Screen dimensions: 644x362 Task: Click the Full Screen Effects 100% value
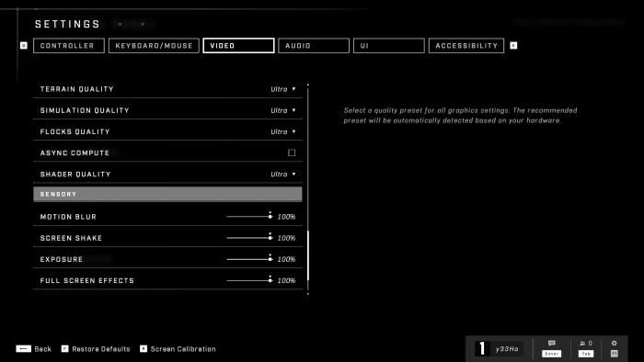(286, 280)
